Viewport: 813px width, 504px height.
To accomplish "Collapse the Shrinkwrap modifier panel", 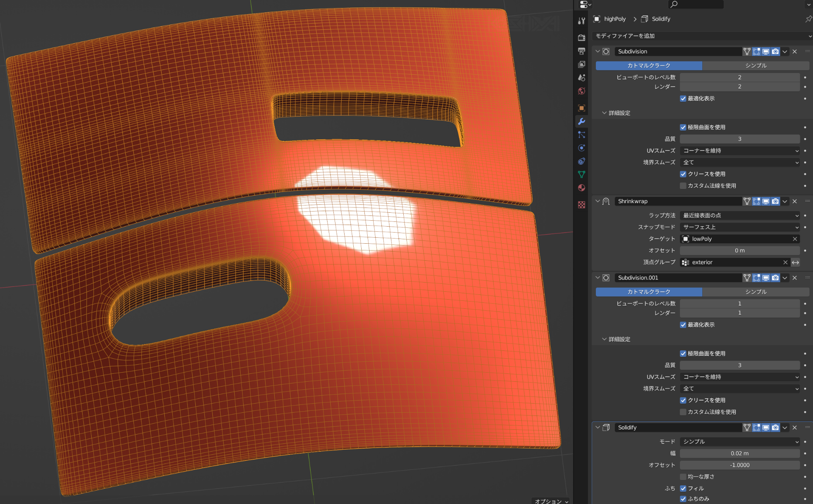I will [597, 201].
